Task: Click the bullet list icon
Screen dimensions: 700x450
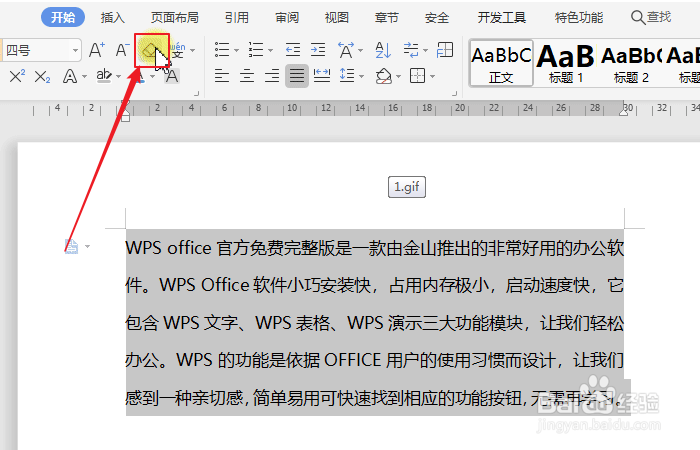Action: [222, 50]
